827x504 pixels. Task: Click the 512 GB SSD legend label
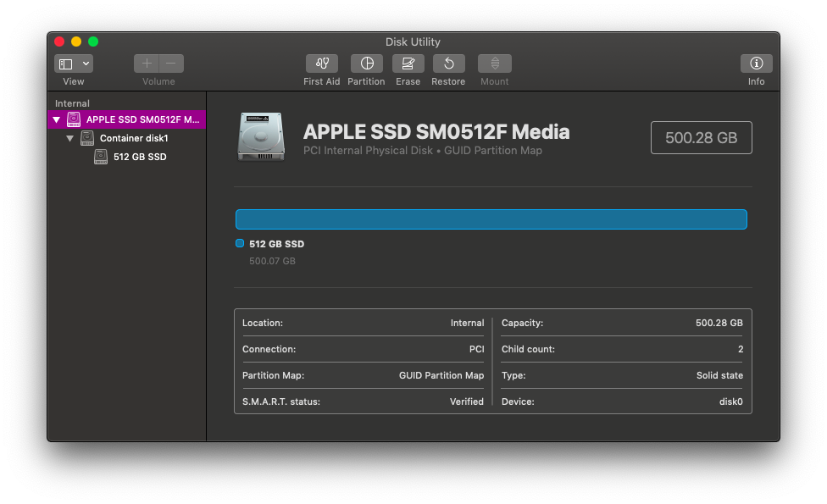pyautogui.click(x=276, y=244)
